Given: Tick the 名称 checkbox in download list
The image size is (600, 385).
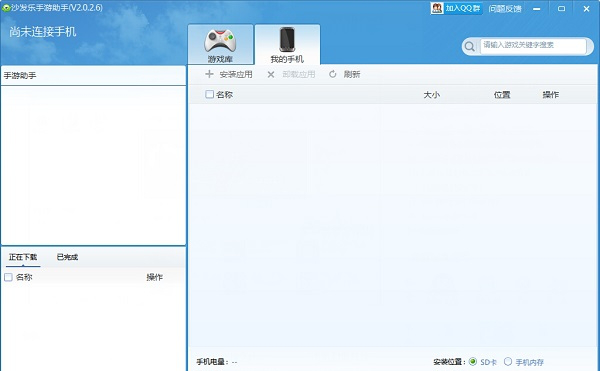Looking at the screenshot, I should click(x=8, y=277).
